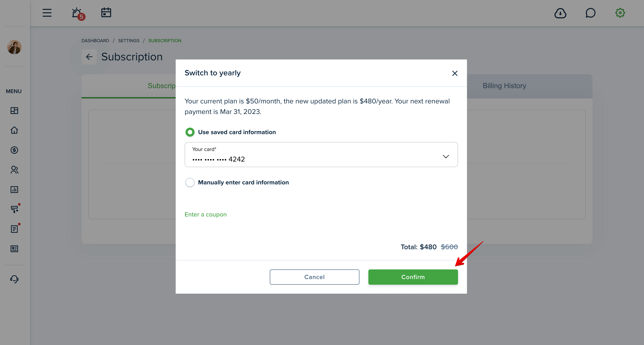Open the headset support icon
This screenshot has height=345, width=644.
(14, 279)
